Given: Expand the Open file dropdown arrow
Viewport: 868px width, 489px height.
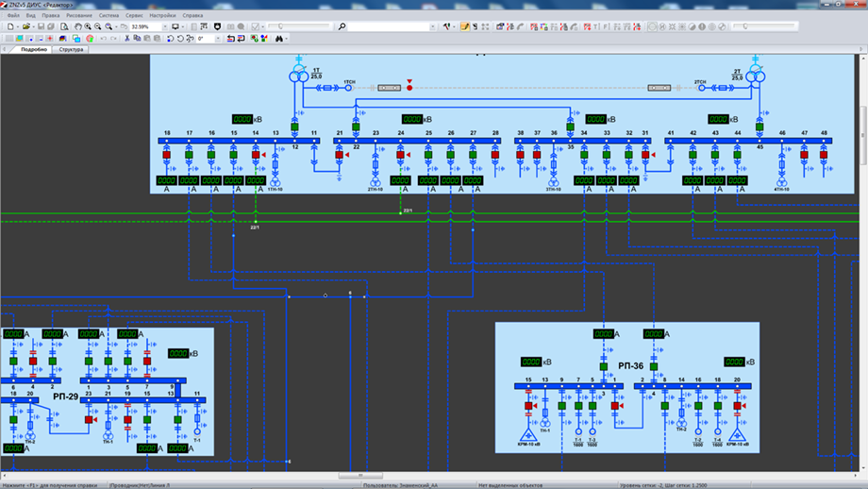Looking at the screenshot, I should coord(33,26).
